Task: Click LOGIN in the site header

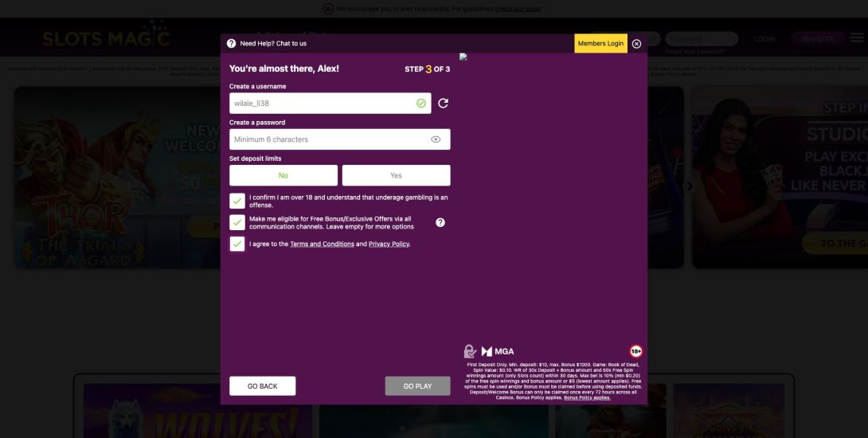Action: click(x=764, y=39)
